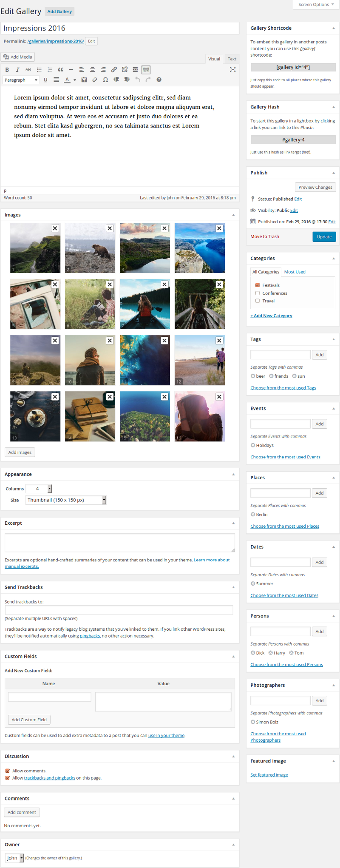Edit the publish status link
Screen dimensions: 340x868
298,199
